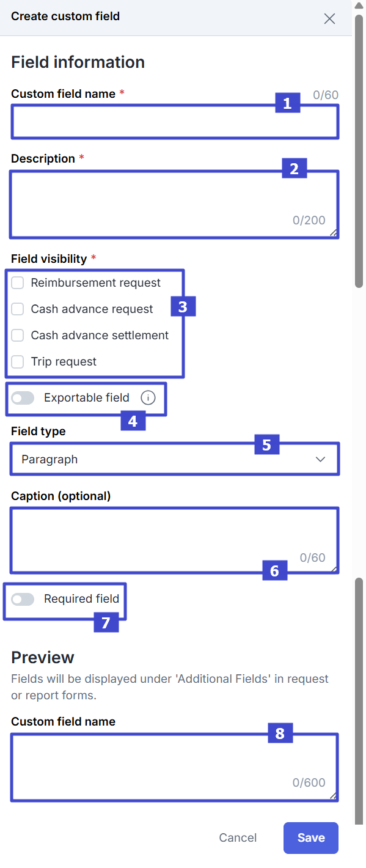Click the Save button
Image resolution: width=366 pixels, height=868 pixels.
click(x=310, y=837)
